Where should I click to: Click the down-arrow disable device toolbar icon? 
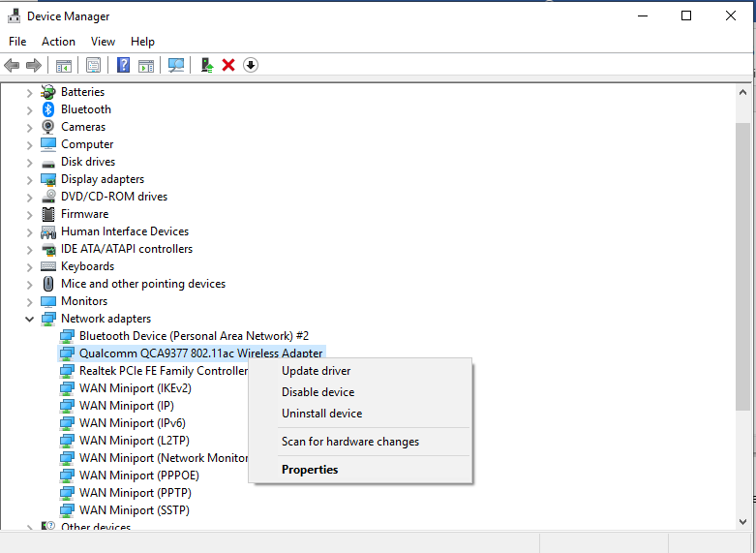coord(251,65)
